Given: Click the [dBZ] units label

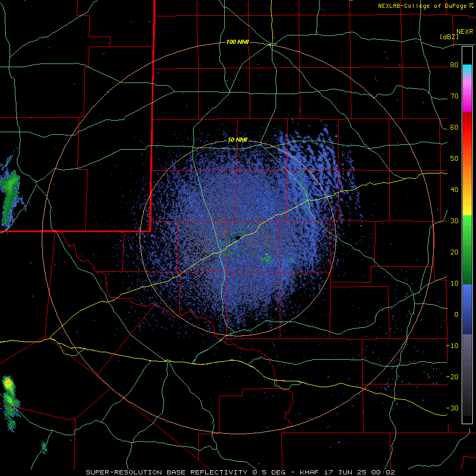Looking at the screenshot, I should pos(449,36).
